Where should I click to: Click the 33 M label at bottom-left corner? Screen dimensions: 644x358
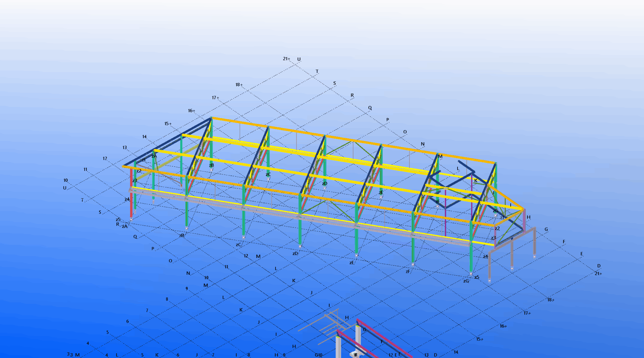coord(73,355)
